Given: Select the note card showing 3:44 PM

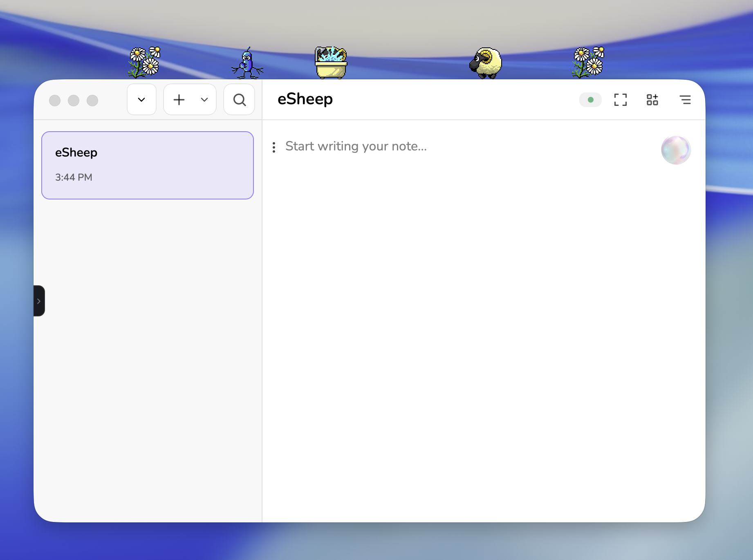Looking at the screenshot, I should [147, 177].
